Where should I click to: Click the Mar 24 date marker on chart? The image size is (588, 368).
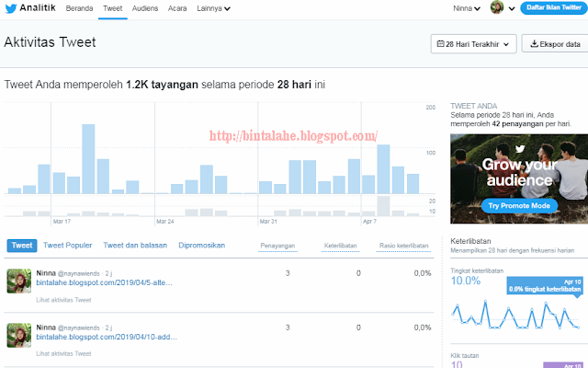pos(165,222)
